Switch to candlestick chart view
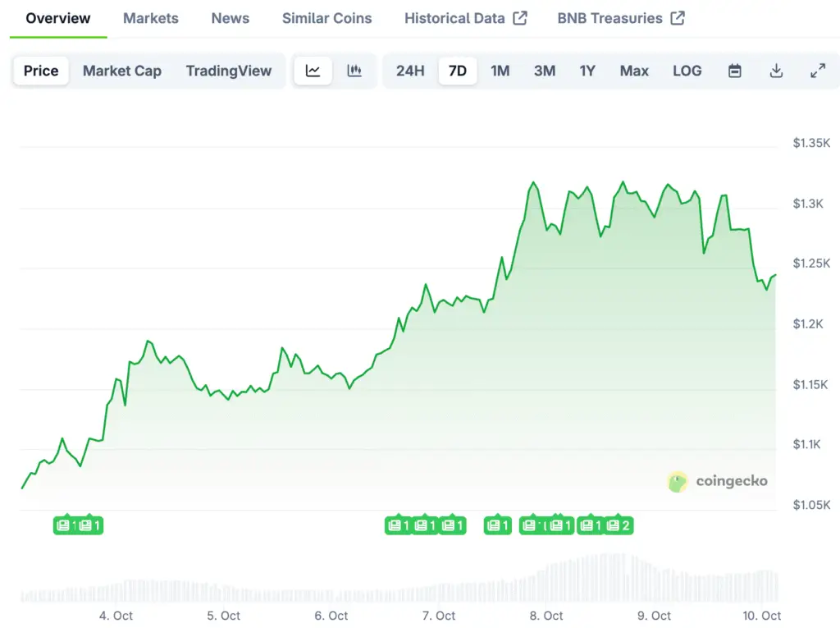This screenshot has height=628, width=840. point(354,71)
